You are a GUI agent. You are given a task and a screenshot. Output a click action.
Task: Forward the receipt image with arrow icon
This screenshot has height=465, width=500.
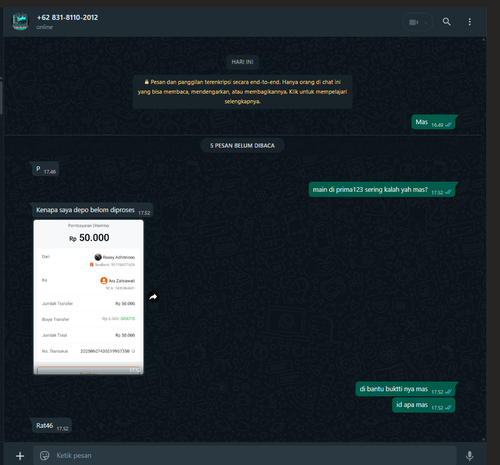pos(153,297)
